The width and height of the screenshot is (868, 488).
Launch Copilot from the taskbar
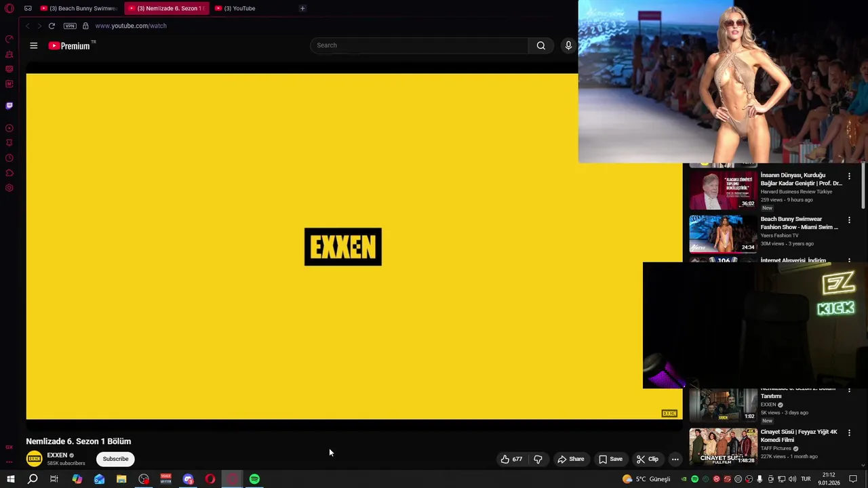point(77,479)
